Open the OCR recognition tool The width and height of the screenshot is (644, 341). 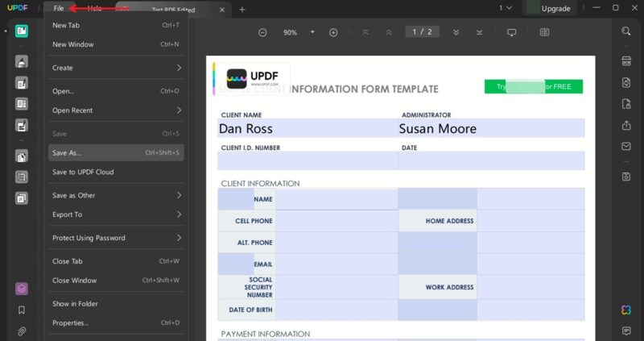(x=626, y=61)
